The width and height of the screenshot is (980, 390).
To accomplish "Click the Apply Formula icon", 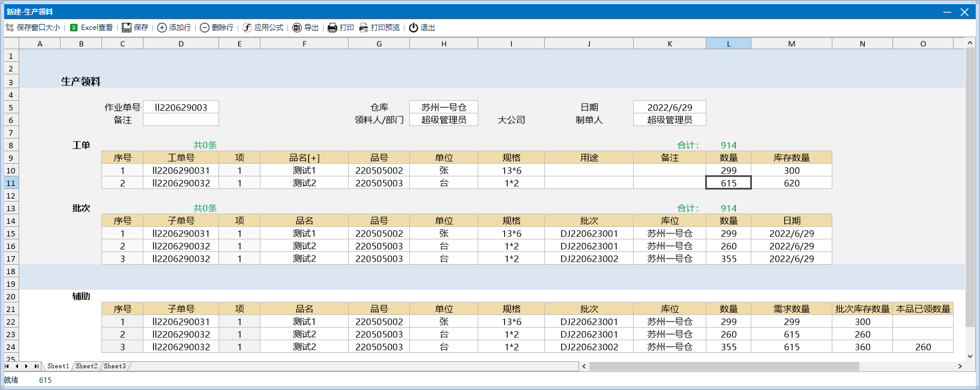I will 247,28.
